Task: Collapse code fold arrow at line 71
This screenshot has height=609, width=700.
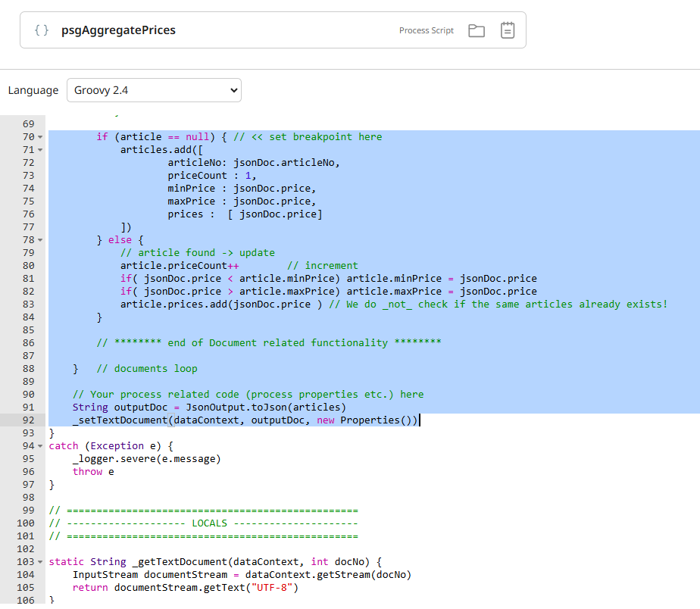Action: coord(40,150)
